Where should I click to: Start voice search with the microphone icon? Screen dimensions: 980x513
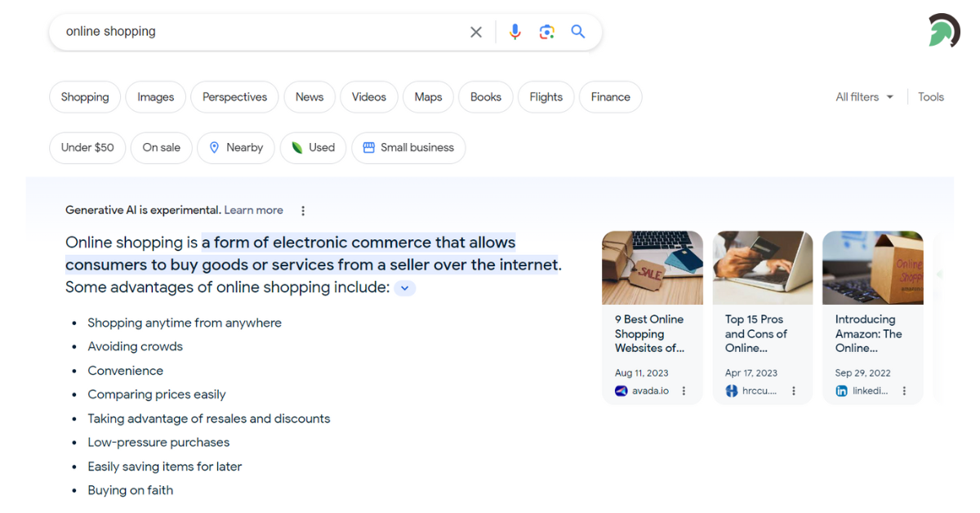(x=514, y=32)
